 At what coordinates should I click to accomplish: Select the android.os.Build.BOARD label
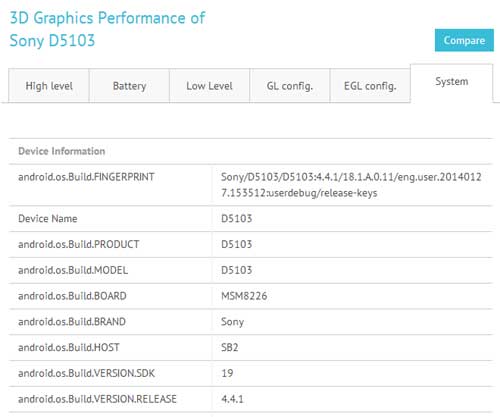(72, 296)
